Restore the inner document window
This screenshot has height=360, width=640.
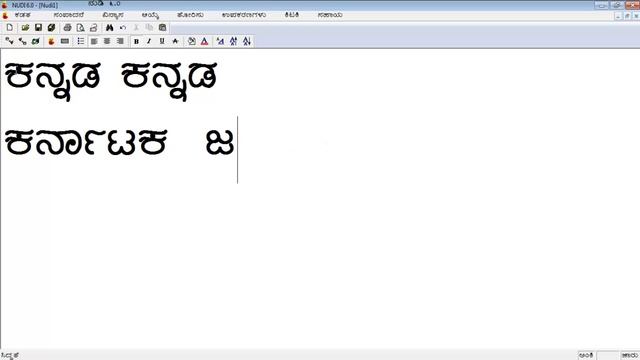click(x=627, y=16)
